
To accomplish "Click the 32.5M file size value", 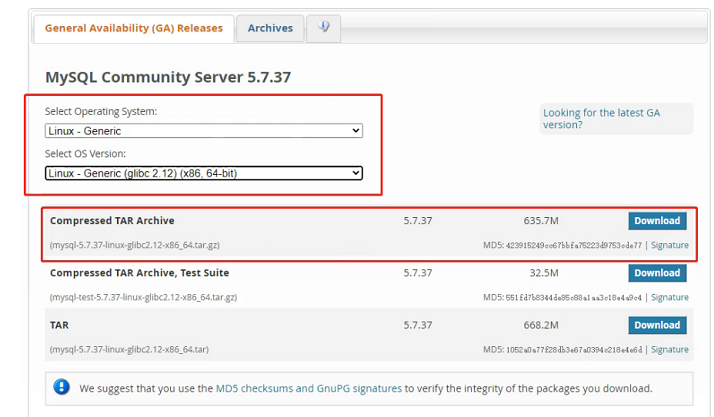I will pyautogui.click(x=544, y=273).
